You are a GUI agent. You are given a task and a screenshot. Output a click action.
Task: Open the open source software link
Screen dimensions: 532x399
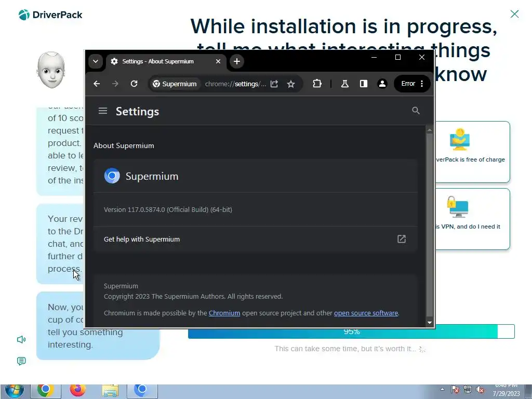click(366, 313)
